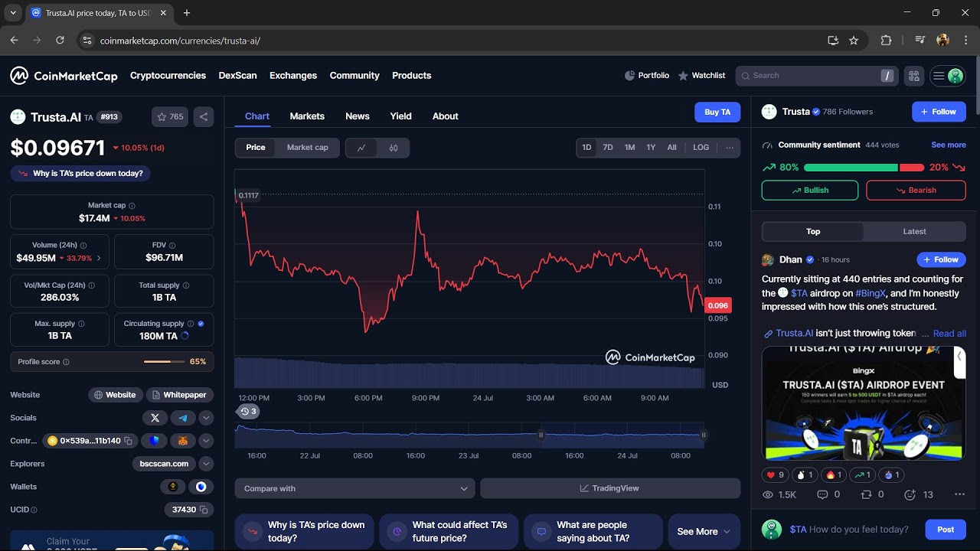Copy the contract address
The width and height of the screenshot is (980, 551).
point(129,441)
